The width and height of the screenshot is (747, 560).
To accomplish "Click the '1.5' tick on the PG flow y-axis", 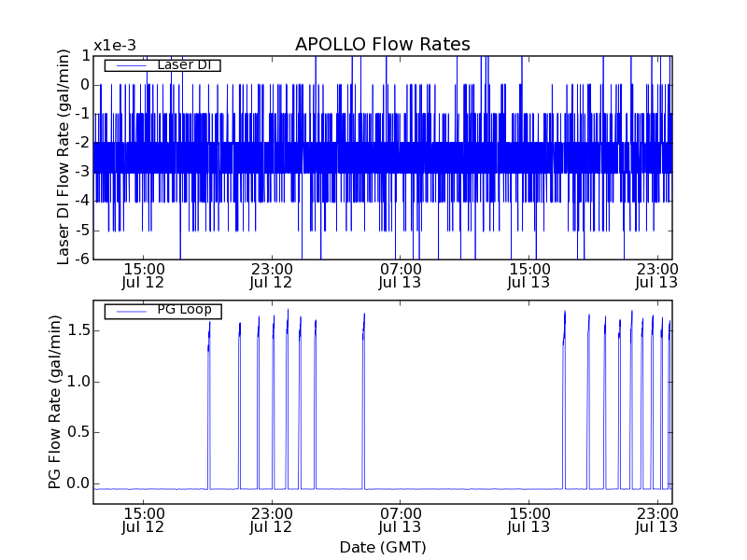I will pos(78,330).
